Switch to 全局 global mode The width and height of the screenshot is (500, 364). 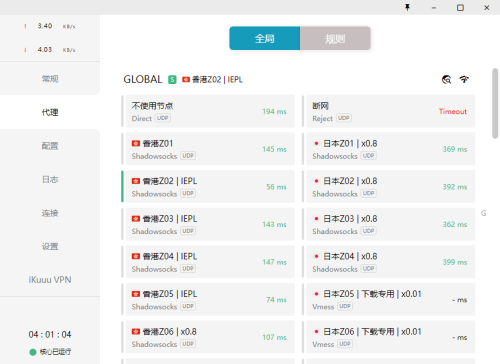265,38
